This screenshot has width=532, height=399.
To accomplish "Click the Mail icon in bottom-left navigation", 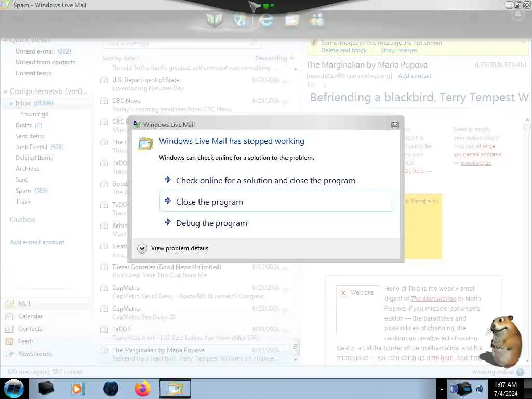I will [x=9, y=304].
